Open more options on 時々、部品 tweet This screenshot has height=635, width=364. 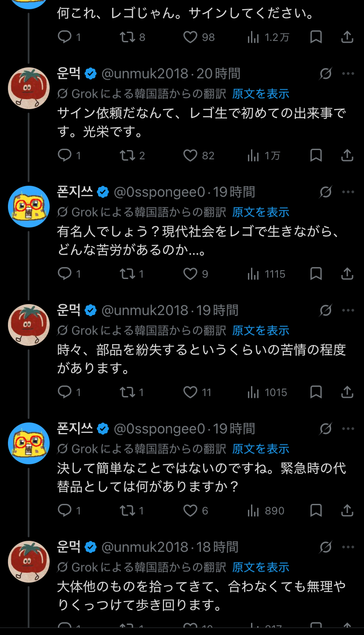pos(348,310)
